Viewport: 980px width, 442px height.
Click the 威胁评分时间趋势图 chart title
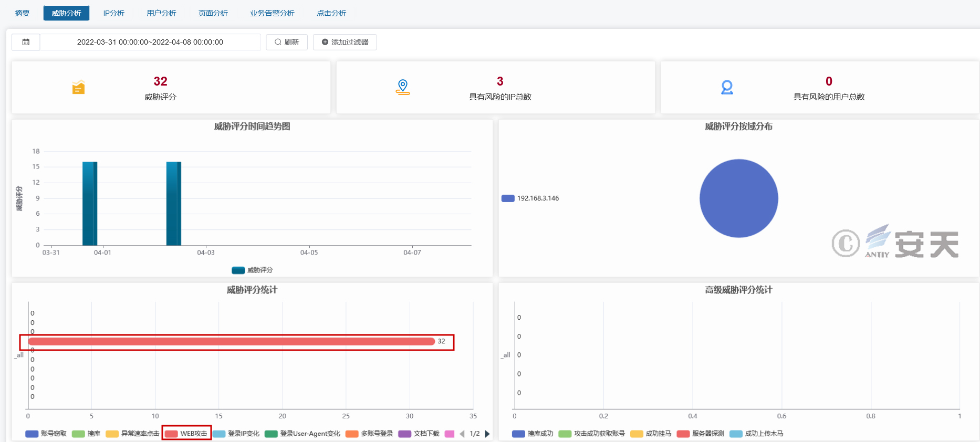point(252,127)
